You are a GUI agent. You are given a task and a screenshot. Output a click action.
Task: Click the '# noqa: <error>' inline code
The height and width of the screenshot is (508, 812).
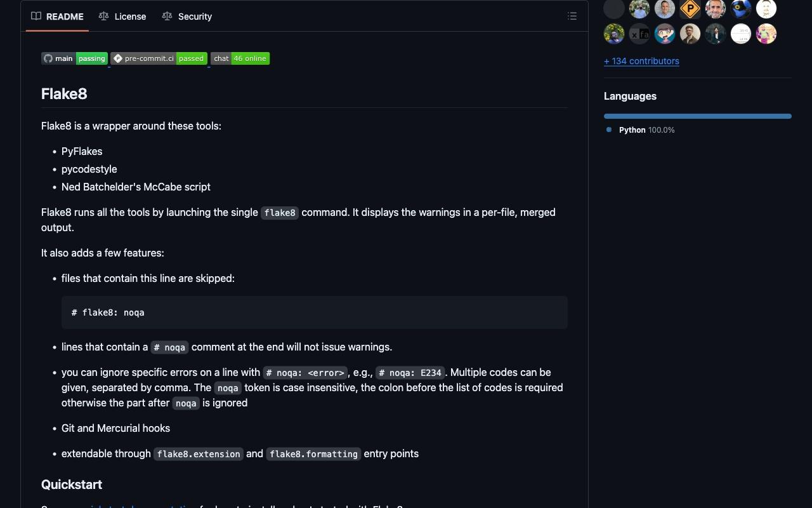[x=305, y=373]
